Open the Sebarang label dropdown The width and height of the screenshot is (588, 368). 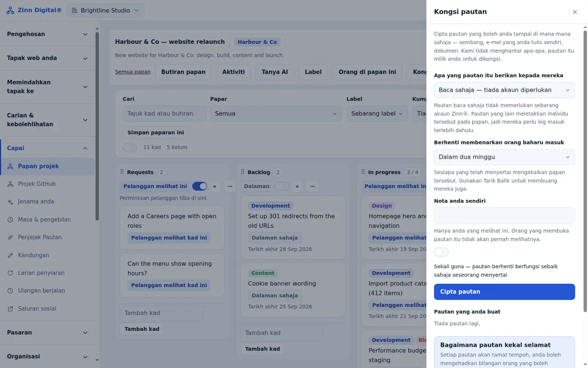377,114
